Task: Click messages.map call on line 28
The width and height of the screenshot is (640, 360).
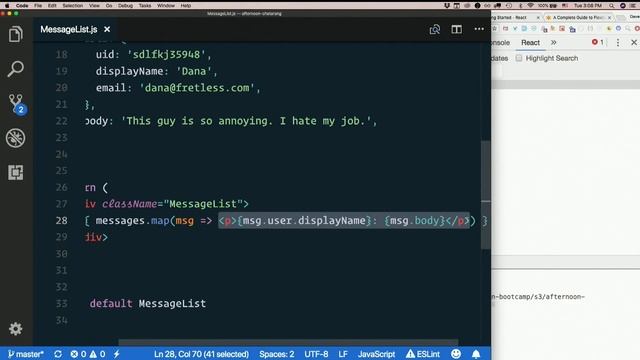Action: pyautogui.click(x=133, y=220)
